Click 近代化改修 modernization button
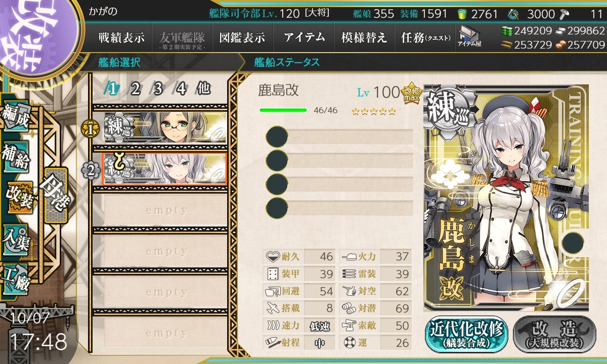This screenshot has height=364, width=607. click(x=466, y=335)
